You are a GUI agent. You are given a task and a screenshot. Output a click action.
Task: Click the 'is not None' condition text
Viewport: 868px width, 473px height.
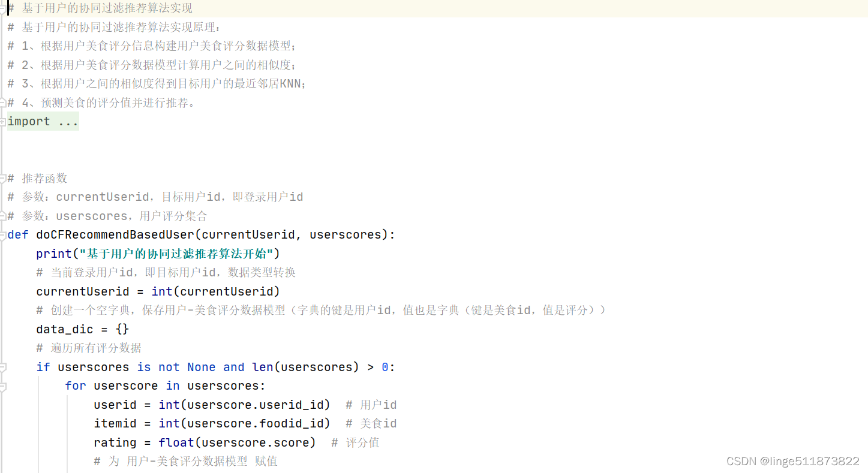[x=176, y=367]
